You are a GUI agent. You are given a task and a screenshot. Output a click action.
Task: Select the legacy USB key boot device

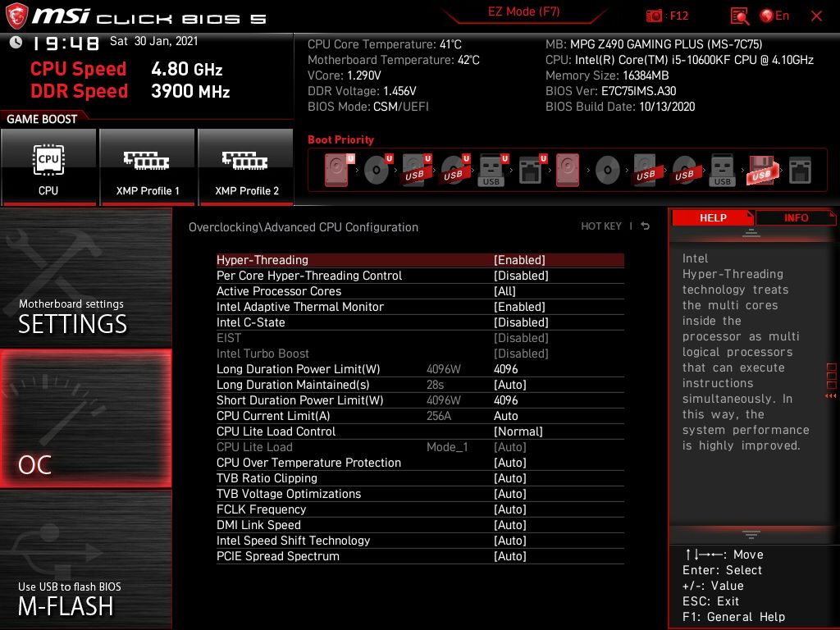pos(722,170)
